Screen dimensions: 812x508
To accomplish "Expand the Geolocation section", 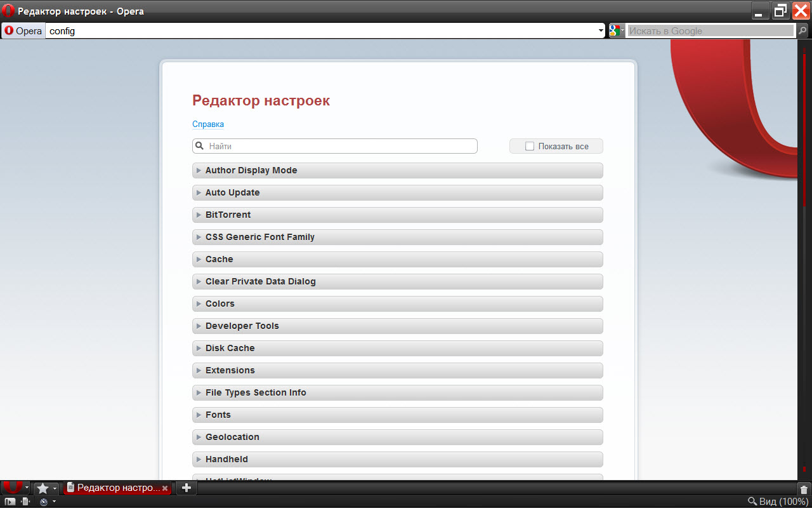I will coord(398,437).
